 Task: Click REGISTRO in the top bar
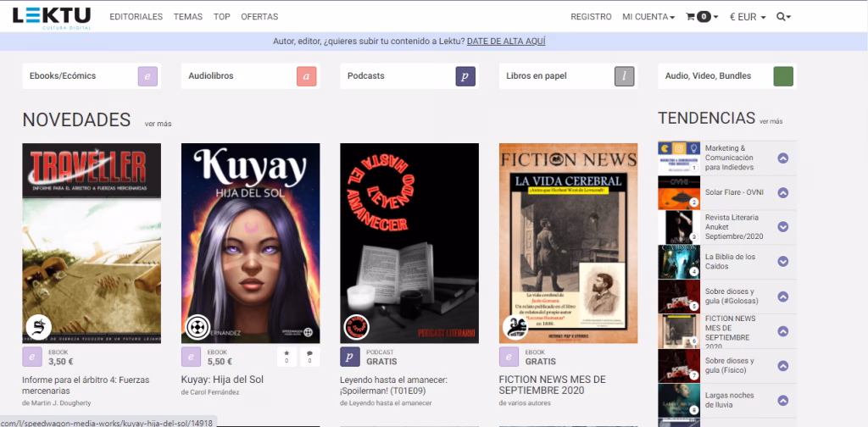(x=591, y=17)
